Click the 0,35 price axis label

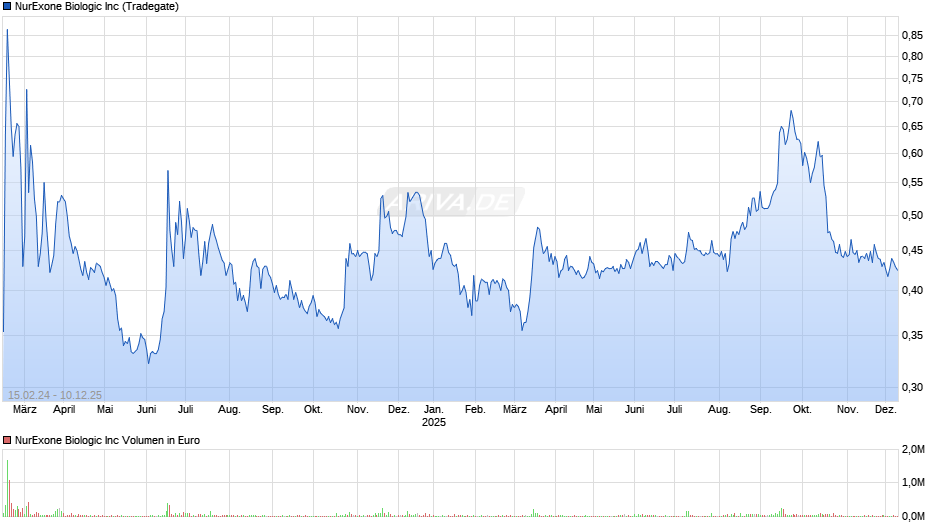coord(912,335)
